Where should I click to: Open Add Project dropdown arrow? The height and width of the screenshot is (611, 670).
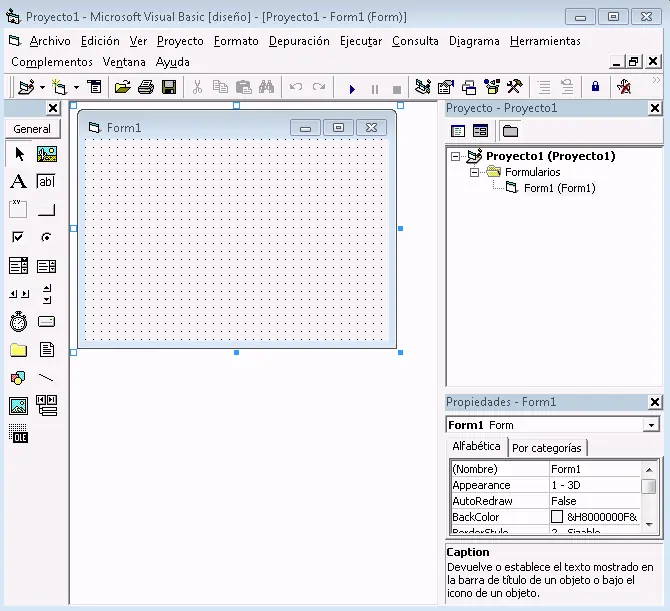(42, 88)
